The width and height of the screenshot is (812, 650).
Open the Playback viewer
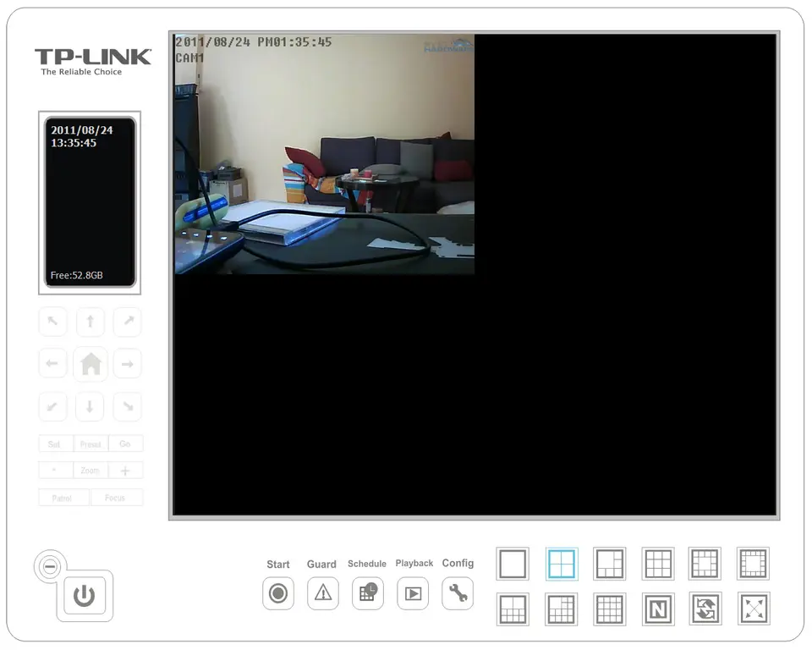click(413, 593)
